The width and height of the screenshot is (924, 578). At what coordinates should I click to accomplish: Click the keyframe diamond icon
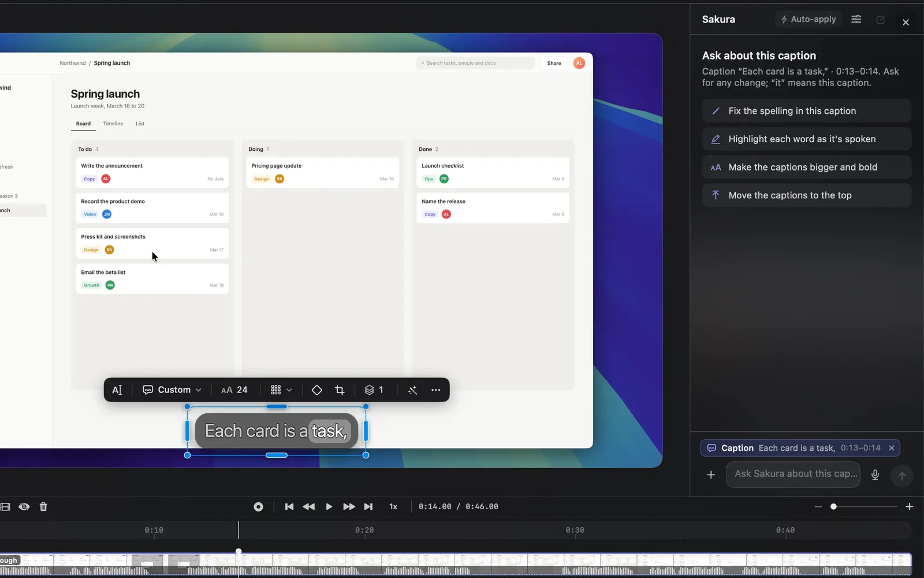point(316,390)
